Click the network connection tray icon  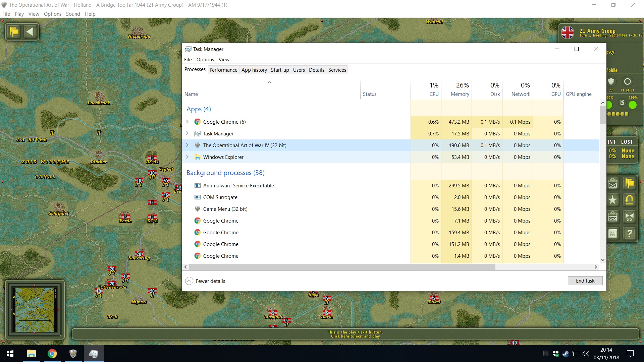[576, 354]
